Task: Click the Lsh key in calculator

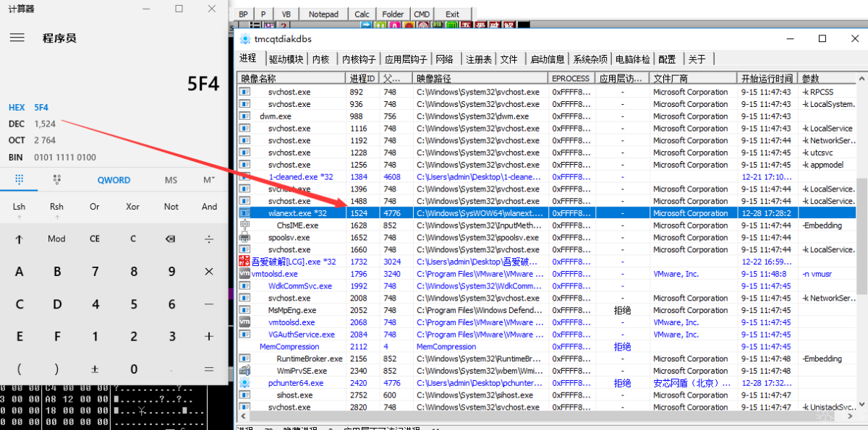Action: (x=19, y=207)
